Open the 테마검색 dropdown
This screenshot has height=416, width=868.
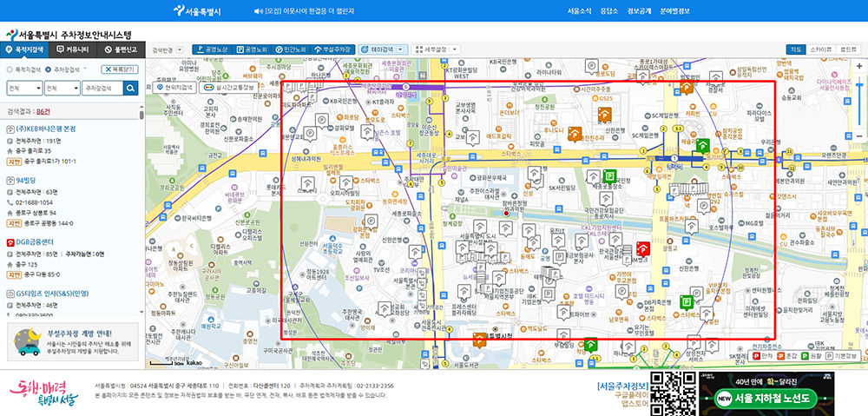click(x=384, y=50)
